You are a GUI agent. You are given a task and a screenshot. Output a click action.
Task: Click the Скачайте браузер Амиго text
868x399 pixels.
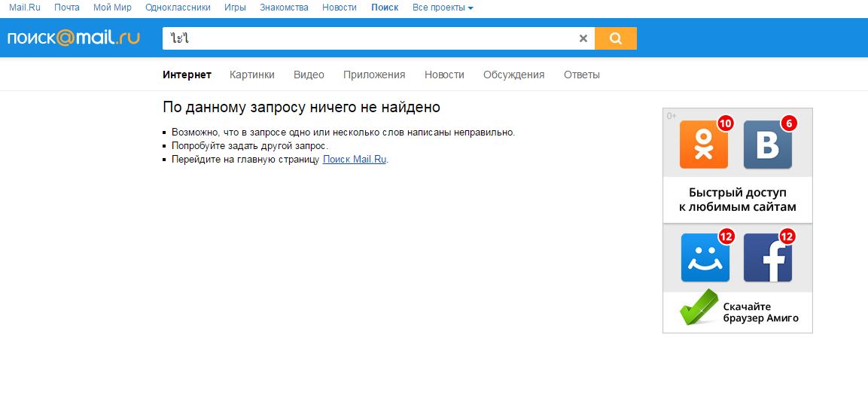pyautogui.click(x=760, y=312)
